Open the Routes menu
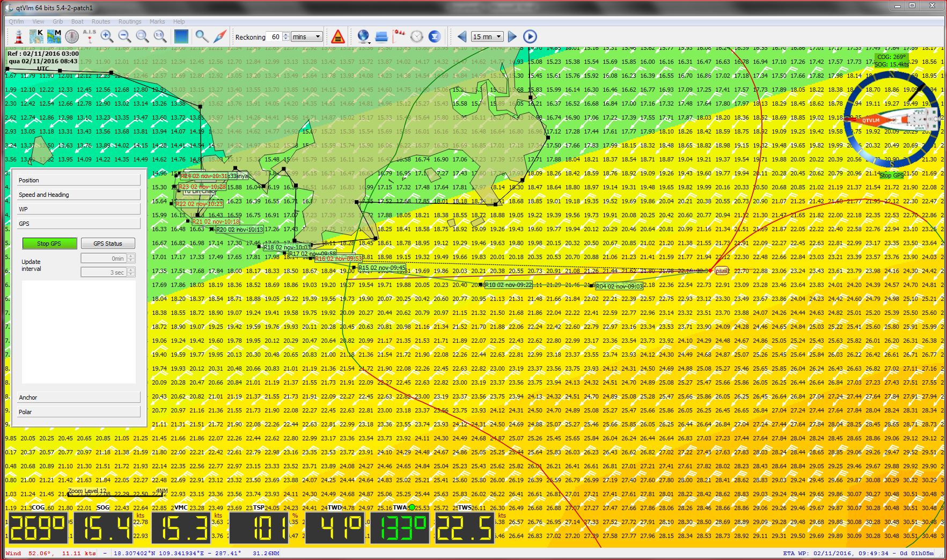The height and width of the screenshot is (560, 947). click(101, 21)
